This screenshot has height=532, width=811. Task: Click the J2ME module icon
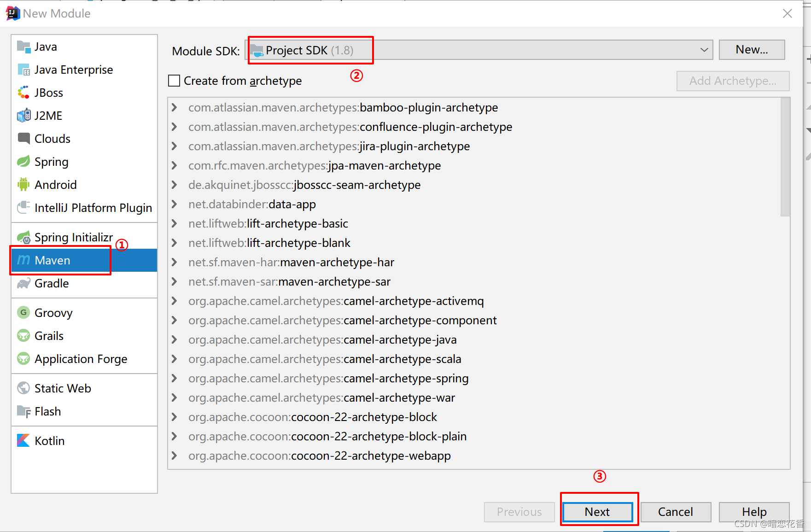tap(23, 116)
